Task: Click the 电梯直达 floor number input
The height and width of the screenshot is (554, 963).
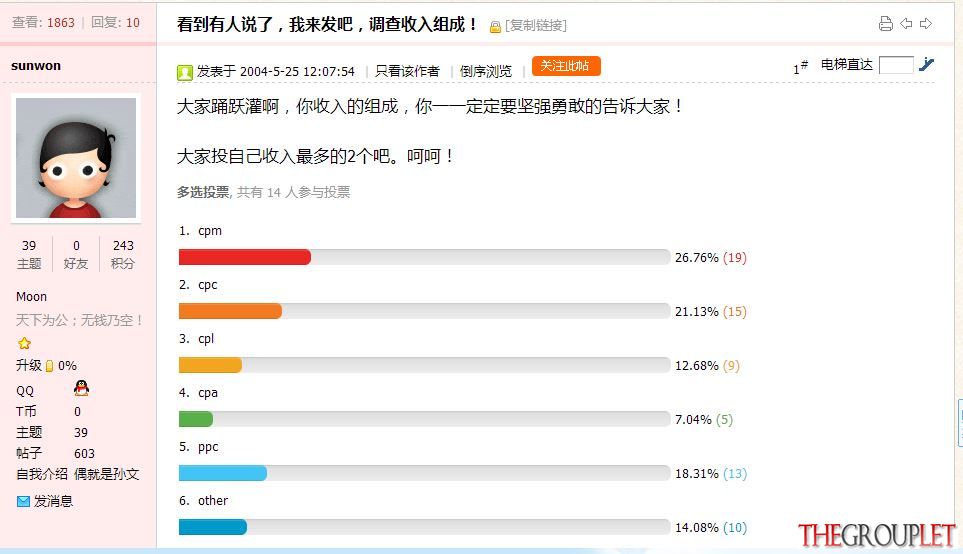Action: coord(896,64)
